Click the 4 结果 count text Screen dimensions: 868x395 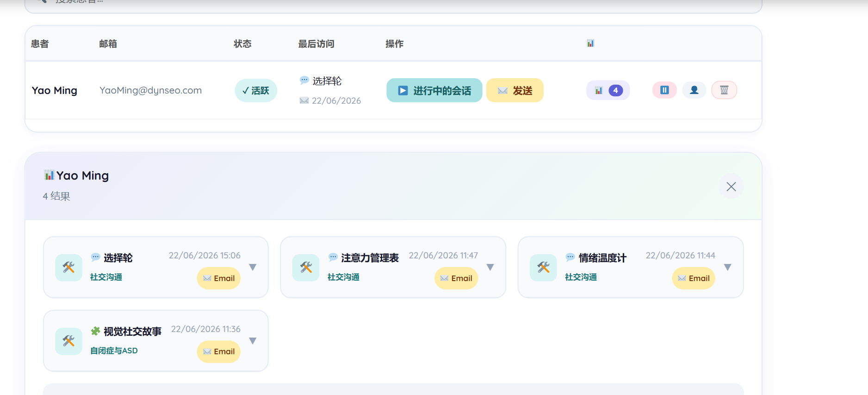56,196
